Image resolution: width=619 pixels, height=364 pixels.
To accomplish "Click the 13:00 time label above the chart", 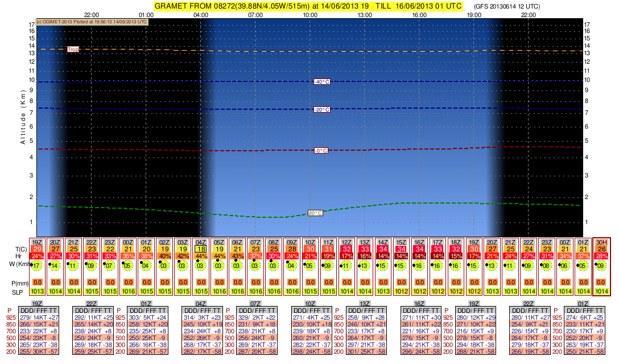I will (365, 15).
